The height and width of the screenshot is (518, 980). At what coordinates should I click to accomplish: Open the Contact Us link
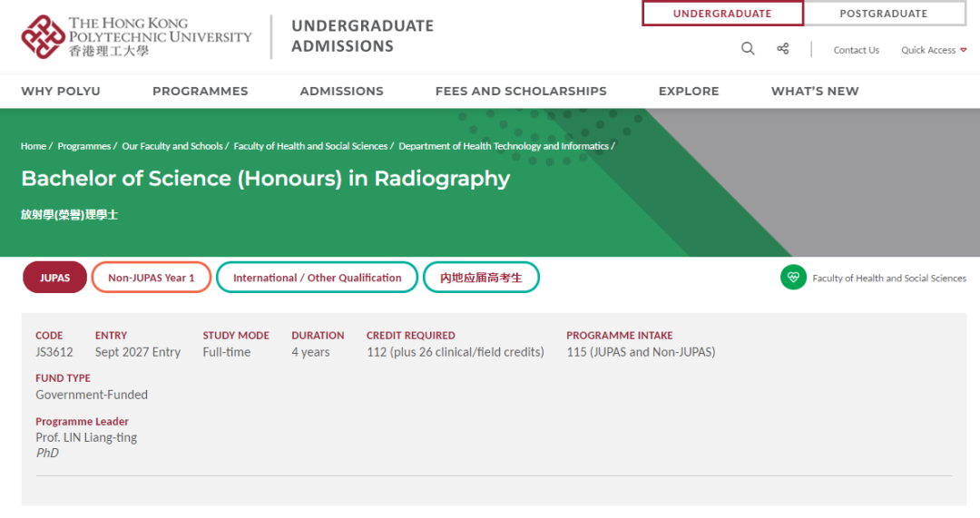[857, 50]
